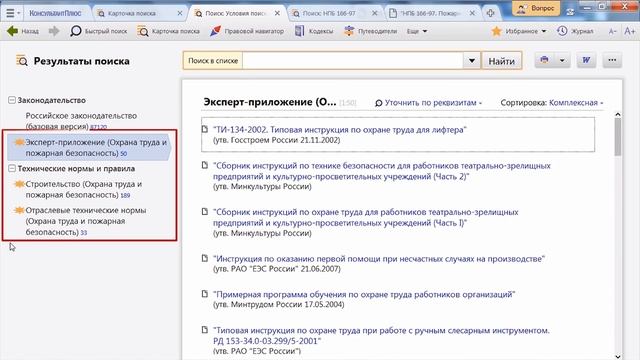Viewport: 640px width, 360px height.
Task: Focus the Поиск в списке input field
Action: click(x=353, y=61)
